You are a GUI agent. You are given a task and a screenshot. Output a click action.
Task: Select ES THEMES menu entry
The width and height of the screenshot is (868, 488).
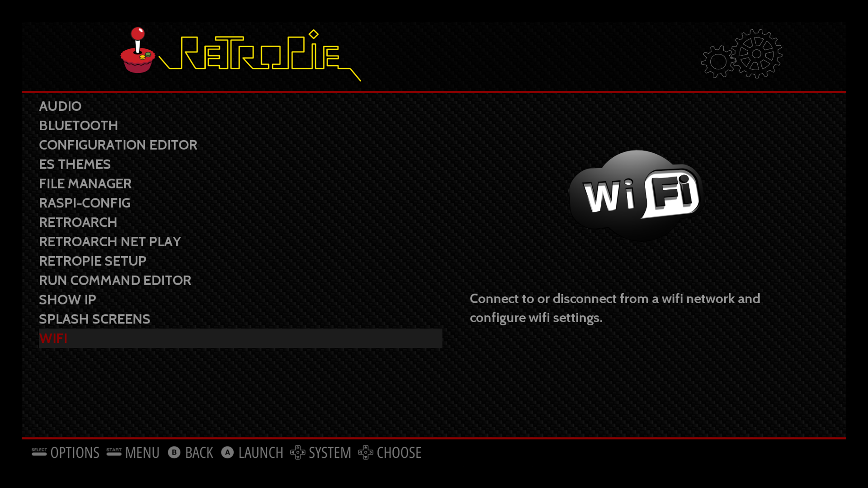pos(74,164)
